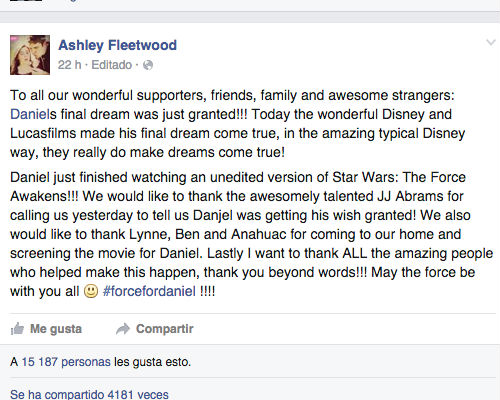Click the post's first paragraph text
Screen dimensions: 500x400
coord(237,124)
